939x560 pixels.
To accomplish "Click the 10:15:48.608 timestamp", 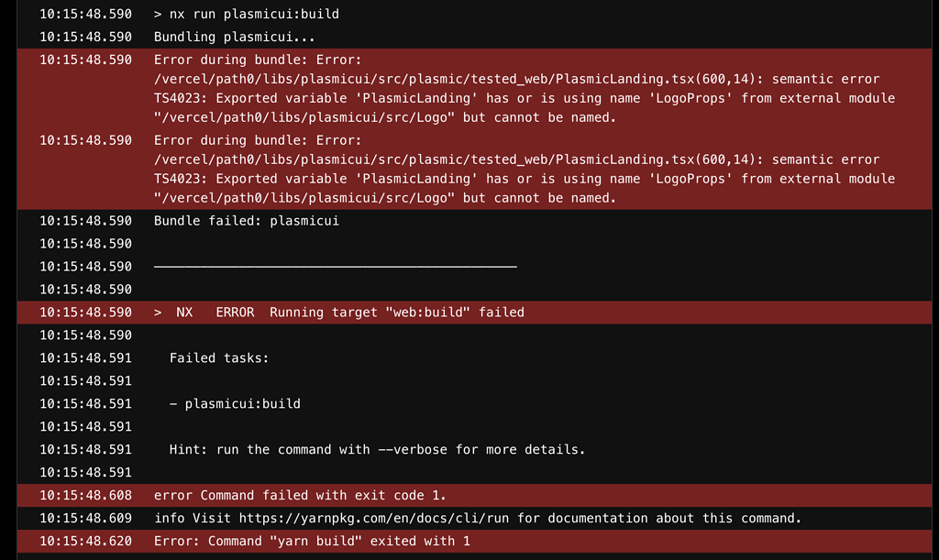I will pyautogui.click(x=85, y=496).
